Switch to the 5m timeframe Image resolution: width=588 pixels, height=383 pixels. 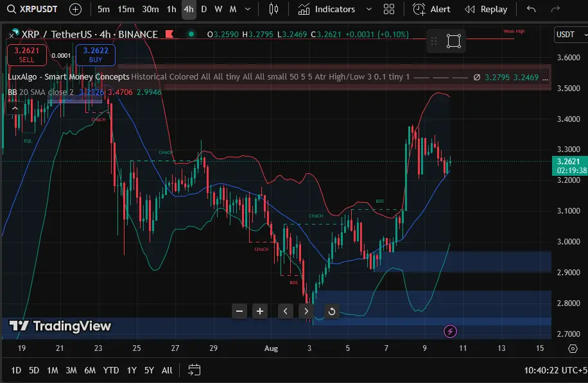(103, 10)
